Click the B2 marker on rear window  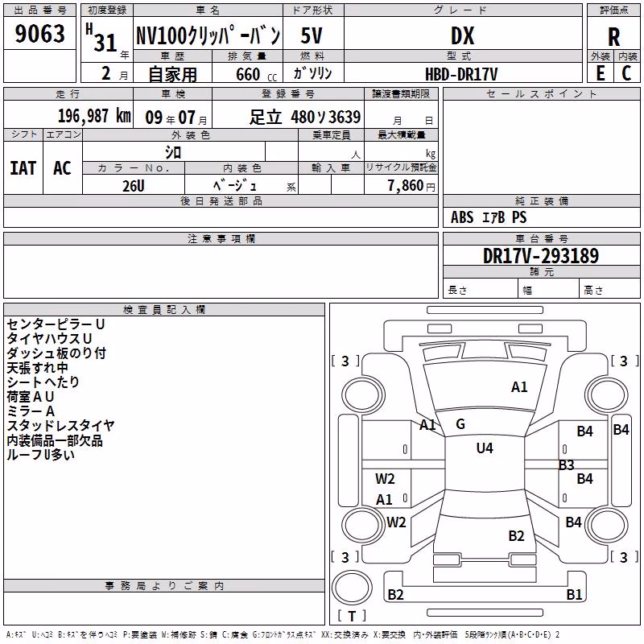click(516, 536)
